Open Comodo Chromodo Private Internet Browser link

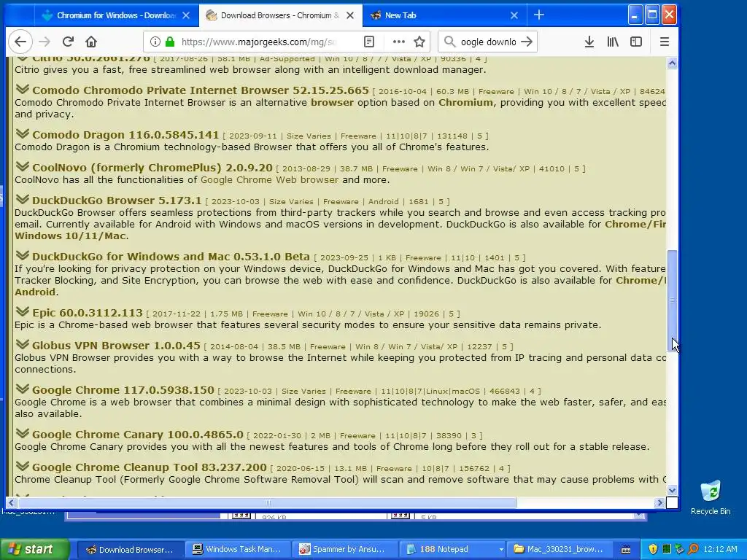tap(201, 90)
